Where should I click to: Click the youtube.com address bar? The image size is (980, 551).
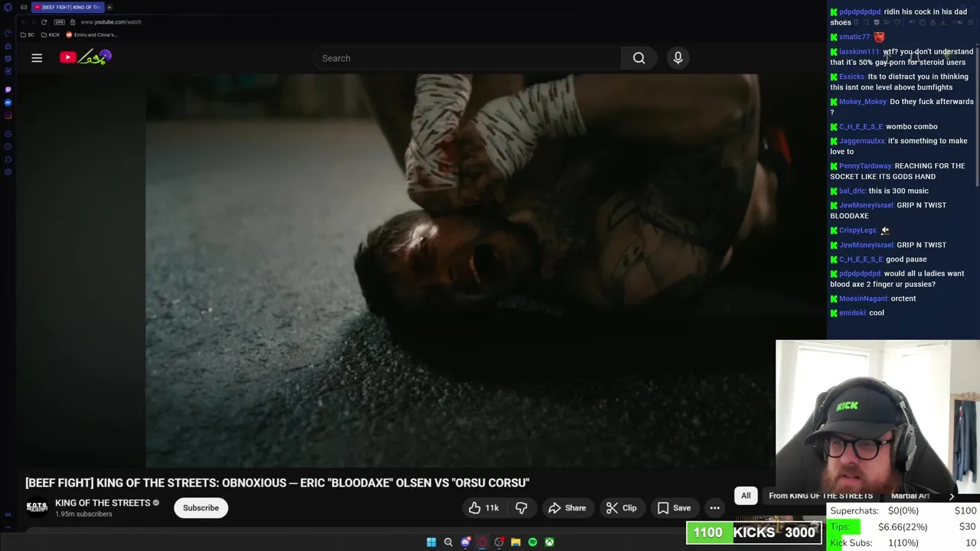tap(111, 22)
